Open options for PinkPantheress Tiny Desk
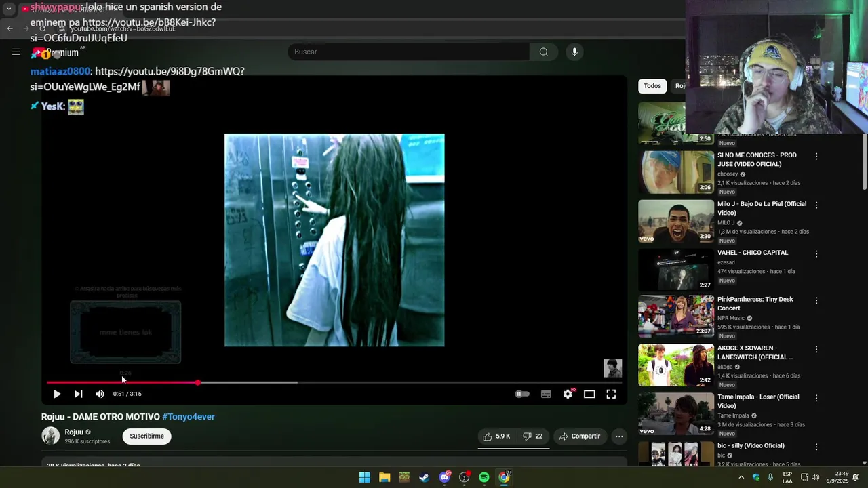The image size is (868, 488). pos(816,300)
